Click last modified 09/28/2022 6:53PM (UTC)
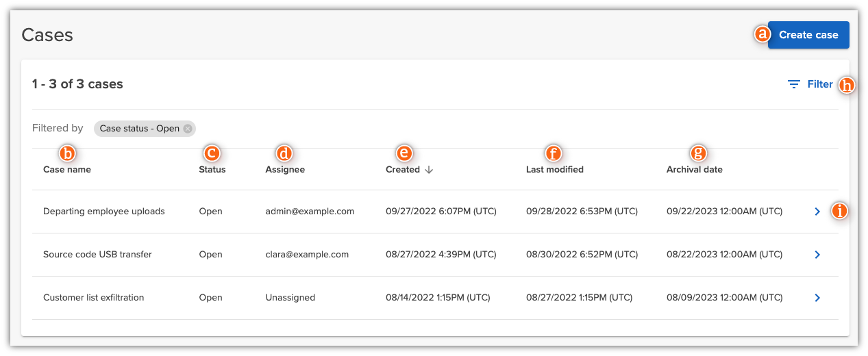This screenshot has width=868, height=356. (x=582, y=212)
